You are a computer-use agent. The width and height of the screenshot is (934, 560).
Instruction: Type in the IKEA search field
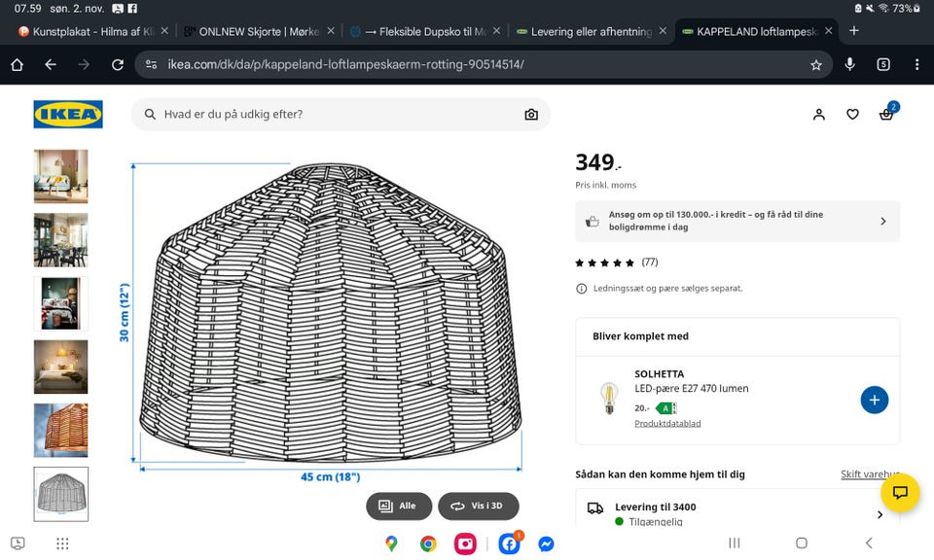point(331,114)
